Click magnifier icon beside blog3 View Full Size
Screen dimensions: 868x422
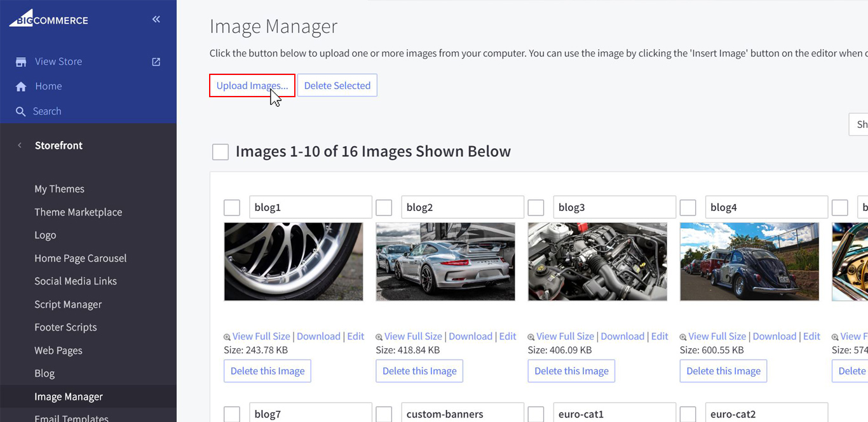[x=531, y=337]
